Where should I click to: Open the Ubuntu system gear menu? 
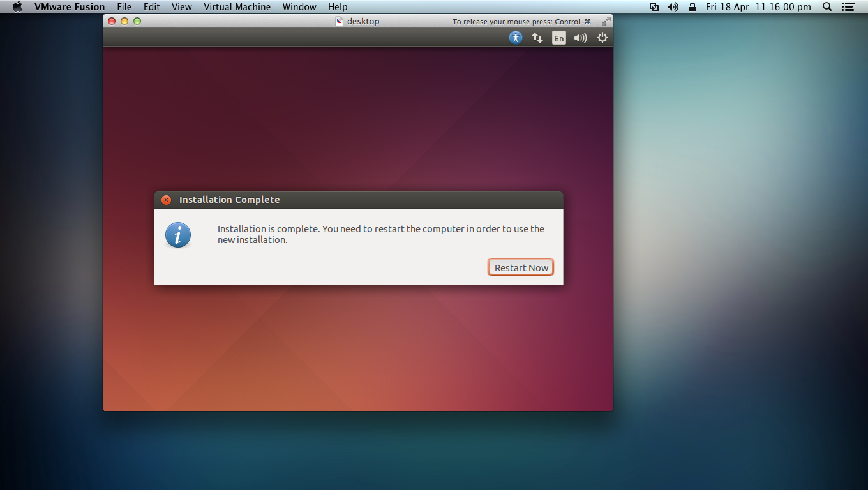602,38
